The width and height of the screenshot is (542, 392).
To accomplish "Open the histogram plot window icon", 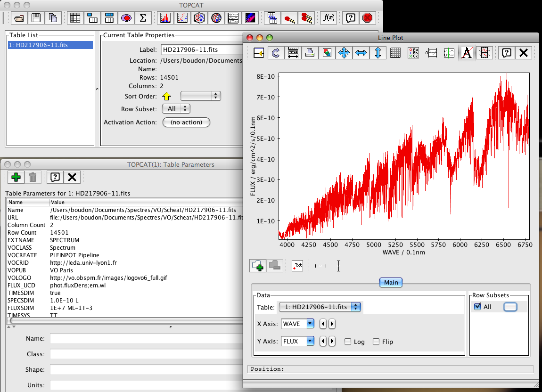I will [165, 18].
